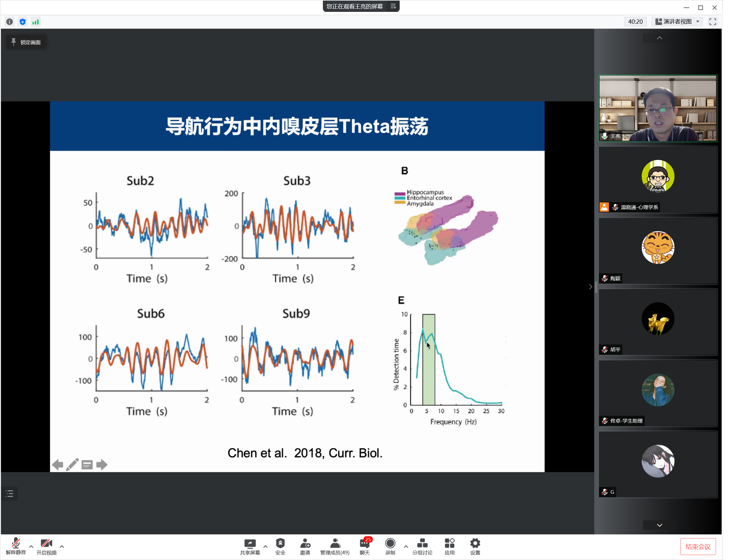The image size is (736, 560).
Task: Select 佟卓-学生助理 participant avatar
Action: (658, 390)
